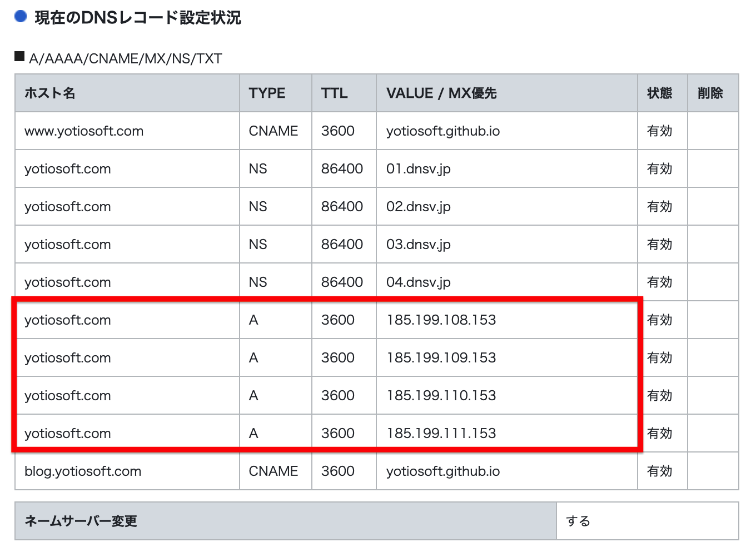Image resolution: width=756 pixels, height=547 pixels.
Task: Click the 状態 column header
Action: pyautogui.click(x=663, y=93)
